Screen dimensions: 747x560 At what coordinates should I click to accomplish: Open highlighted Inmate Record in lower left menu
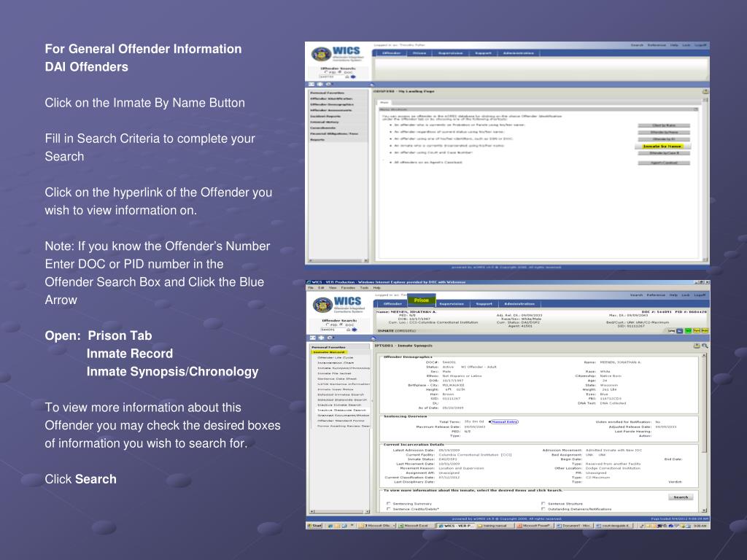click(x=329, y=352)
